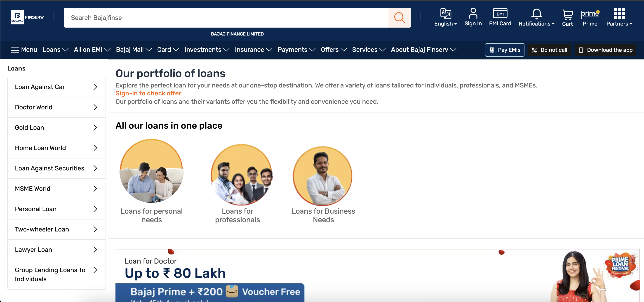This screenshot has width=644, height=302.
Task: Click the Download the app phone icon
Action: (x=581, y=50)
